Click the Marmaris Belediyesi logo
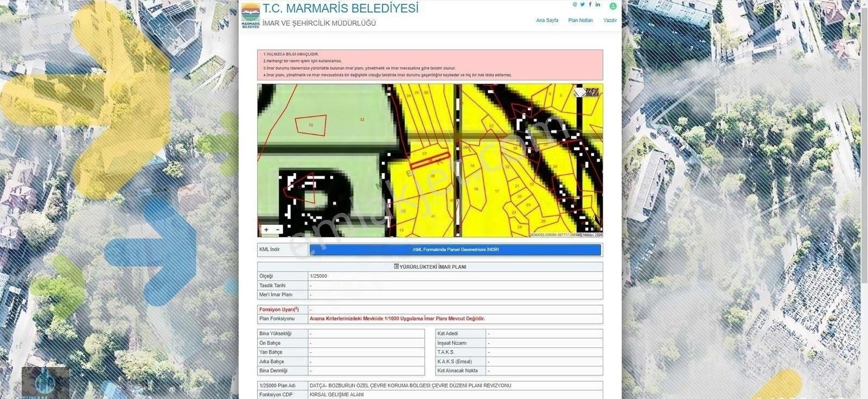Image resolution: width=868 pixels, height=399 pixels. coord(250,17)
